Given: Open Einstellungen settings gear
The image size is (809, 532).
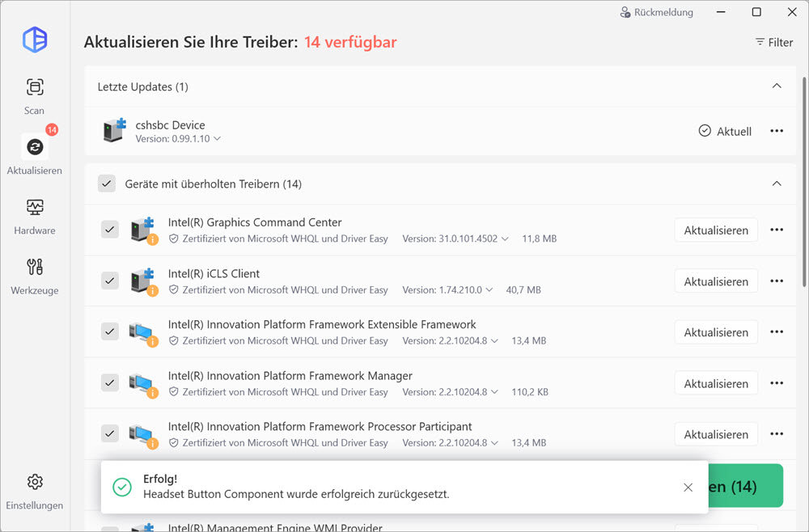Looking at the screenshot, I should click(35, 482).
